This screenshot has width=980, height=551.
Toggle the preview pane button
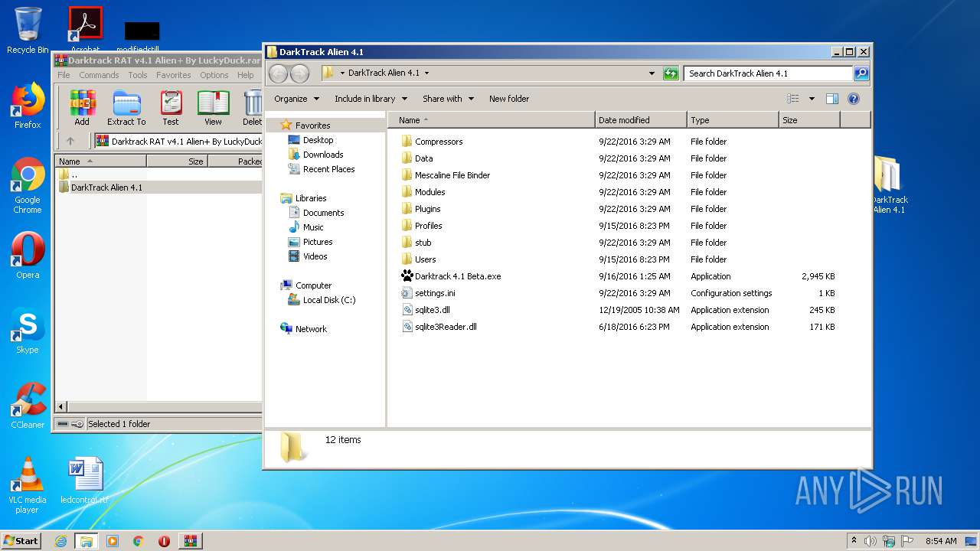point(832,99)
